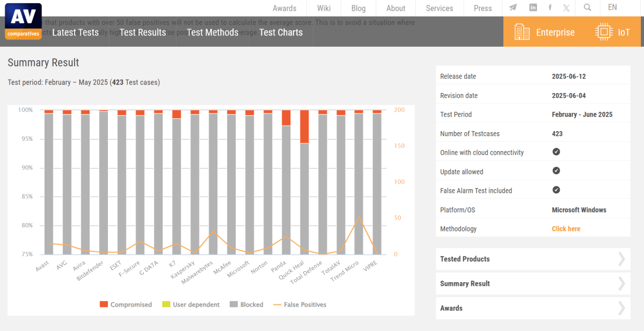644x331 pixels.
Task: Expand the Awards sidebar section
Action: pos(533,308)
